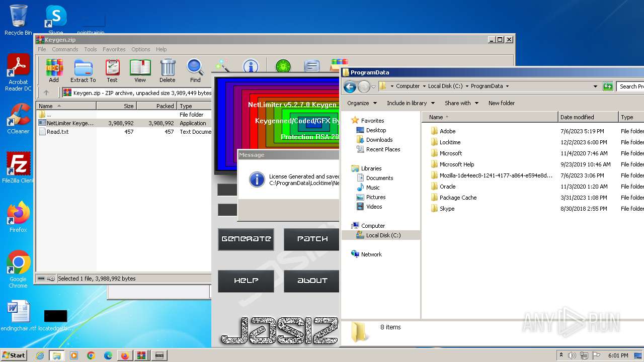The image size is (644, 362).
Task: Click the Generate button in keygen
Action: 246,239
